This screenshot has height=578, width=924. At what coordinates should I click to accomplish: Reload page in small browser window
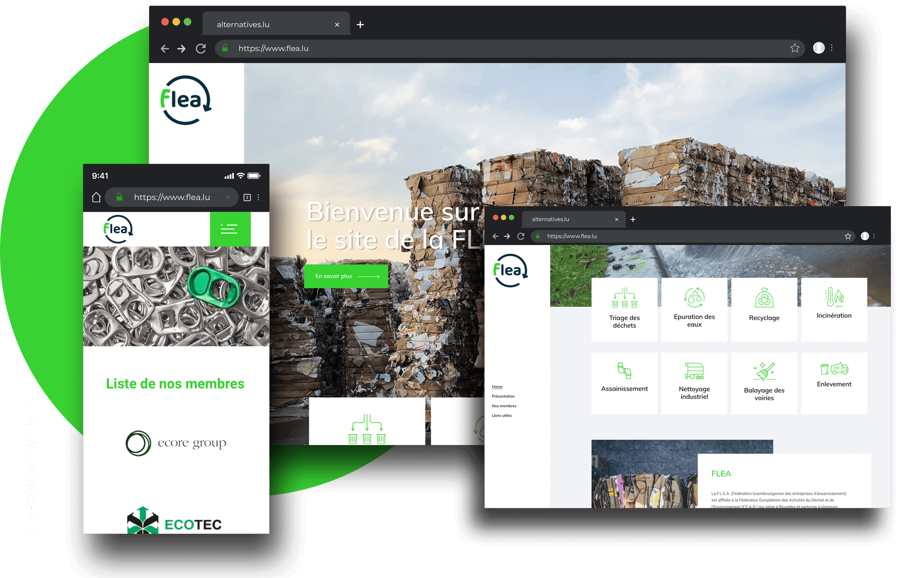[521, 236]
